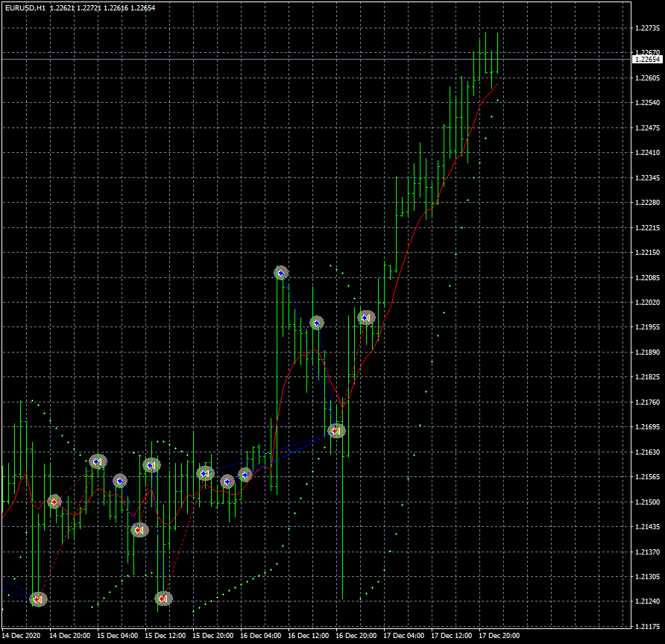The height and width of the screenshot is (644, 665).
Task: Click the 1.21760 price scale label
Action: point(648,402)
